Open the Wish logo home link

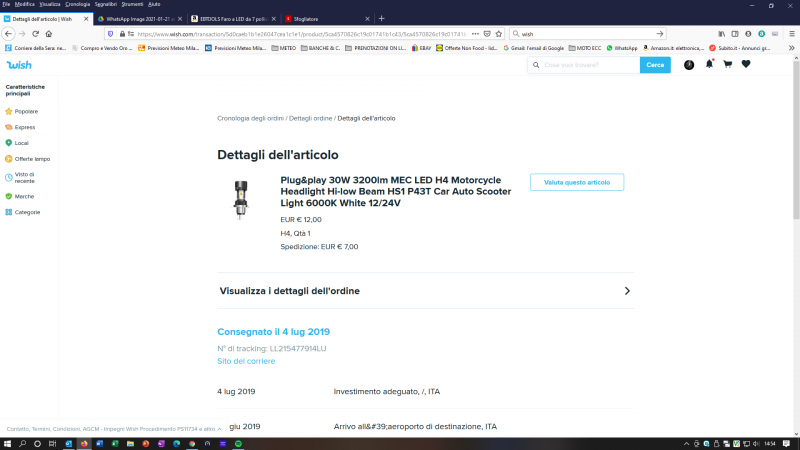point(19,65)
